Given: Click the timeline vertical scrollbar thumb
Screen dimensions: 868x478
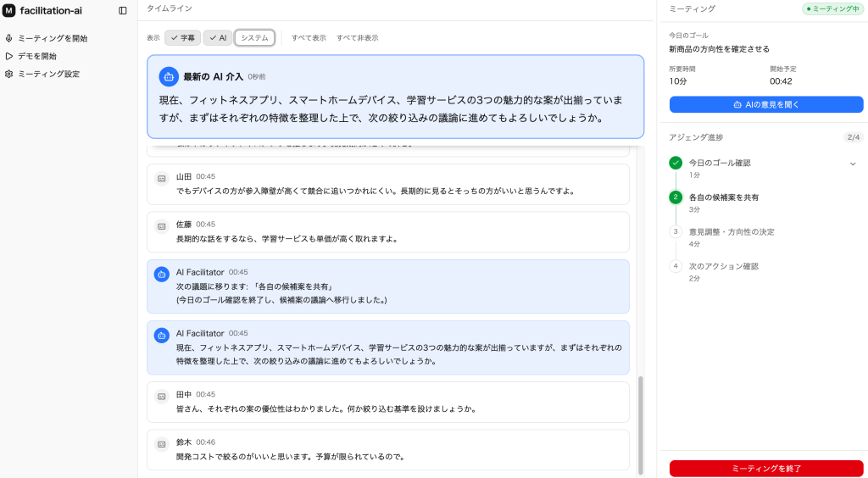Looking at the screenshot, I should point(641,425).
